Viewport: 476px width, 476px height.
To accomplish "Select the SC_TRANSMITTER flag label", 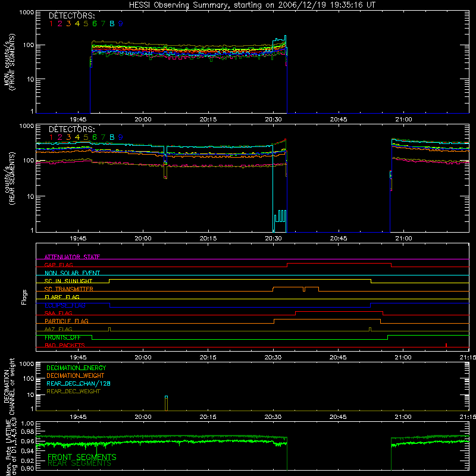I will pyautogui.click(x=68, y=289).
